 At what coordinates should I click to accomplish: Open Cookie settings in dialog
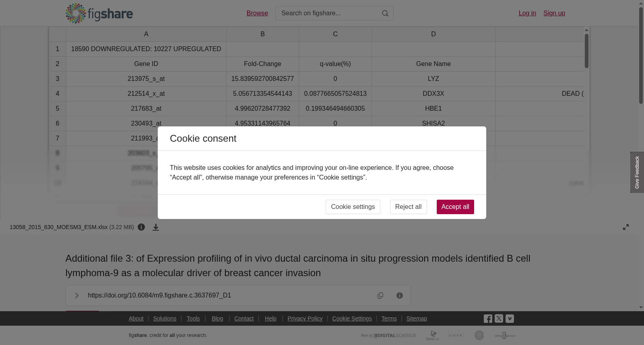[353, 207]
